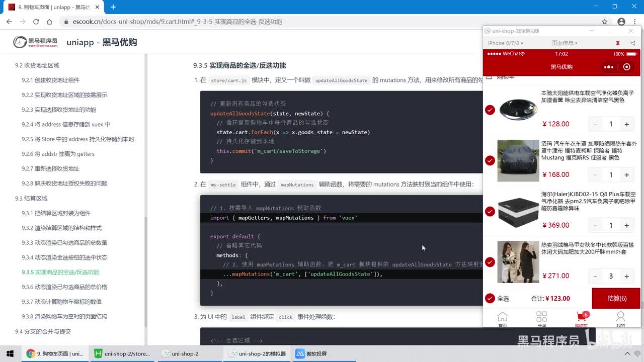This screenshot has height=362, width=644.
Task: Open 9.2.5 将 Store 中的 address 持久化
Action: point(78,139)
